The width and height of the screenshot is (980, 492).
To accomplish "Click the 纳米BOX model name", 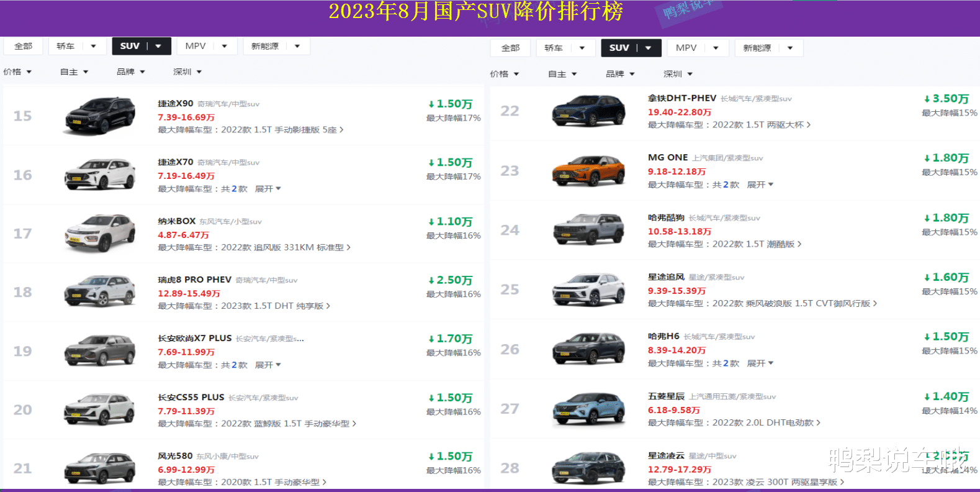I will (176, 221).
